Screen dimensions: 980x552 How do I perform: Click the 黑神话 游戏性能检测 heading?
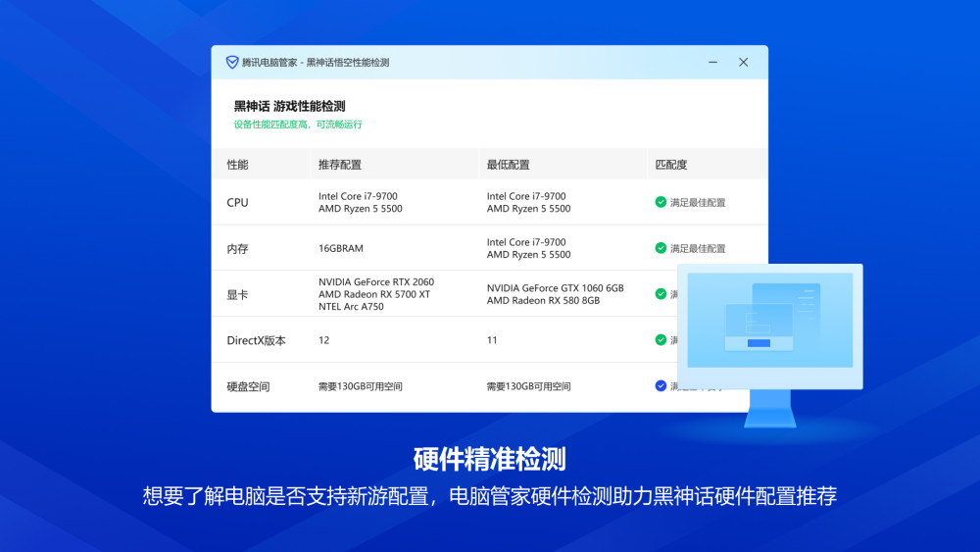(289, 106)
